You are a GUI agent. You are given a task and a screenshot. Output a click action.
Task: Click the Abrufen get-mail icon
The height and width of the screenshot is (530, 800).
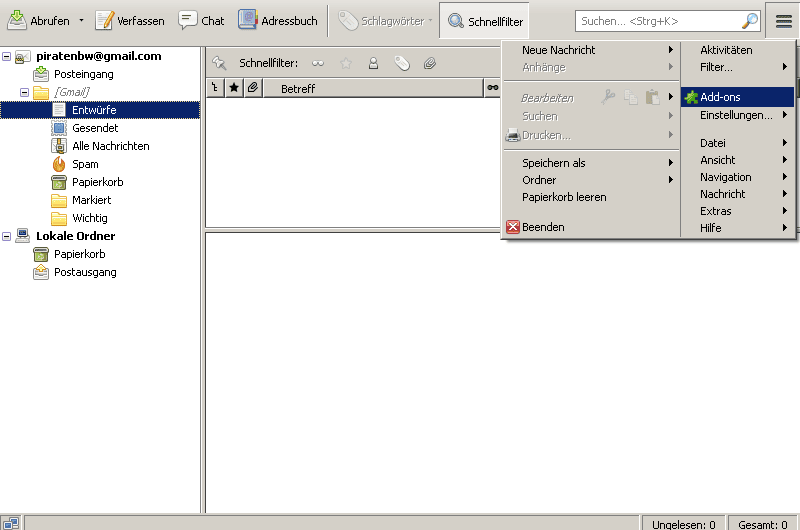tap(17, 20)
